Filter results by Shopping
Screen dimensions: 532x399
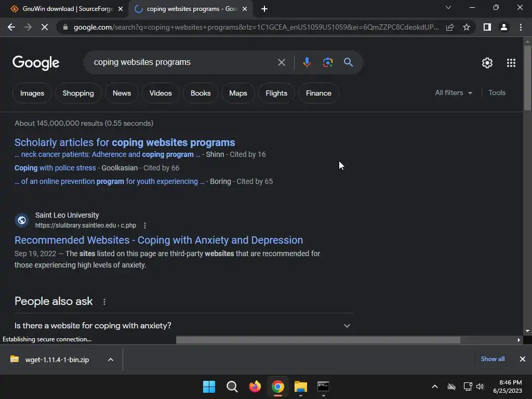(78, 93)
